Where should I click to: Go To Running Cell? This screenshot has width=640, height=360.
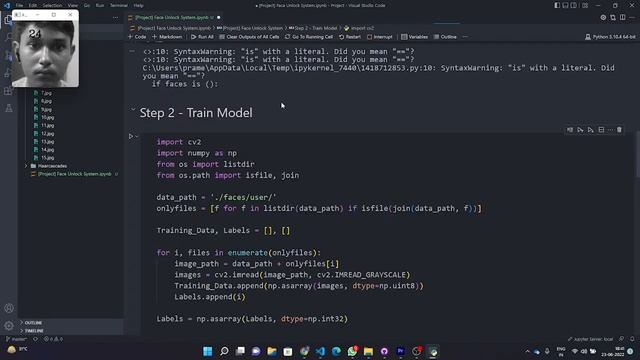click(x=309, y=37)
